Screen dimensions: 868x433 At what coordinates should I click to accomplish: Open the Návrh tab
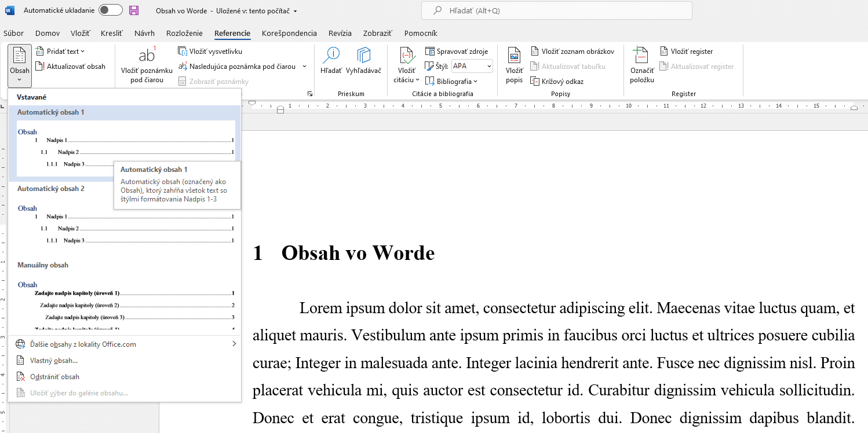pyautogui.click(x=144, y=33)
